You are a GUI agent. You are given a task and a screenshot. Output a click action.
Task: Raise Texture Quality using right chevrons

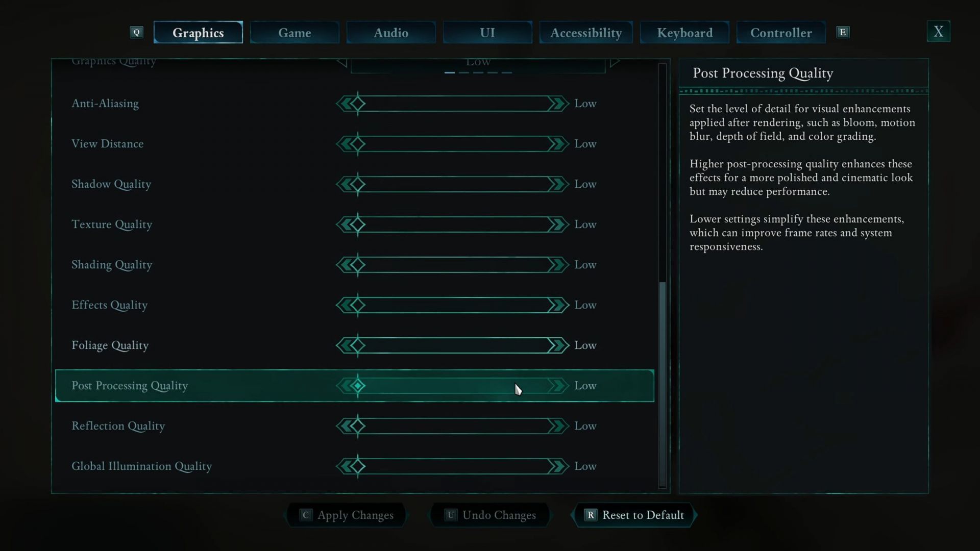(558, 224)
